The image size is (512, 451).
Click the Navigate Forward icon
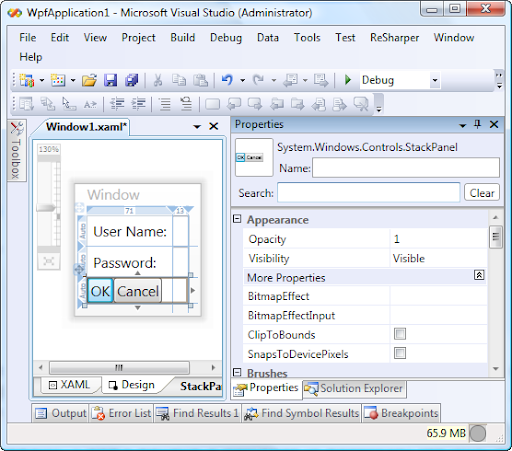[x=321, y=80]
